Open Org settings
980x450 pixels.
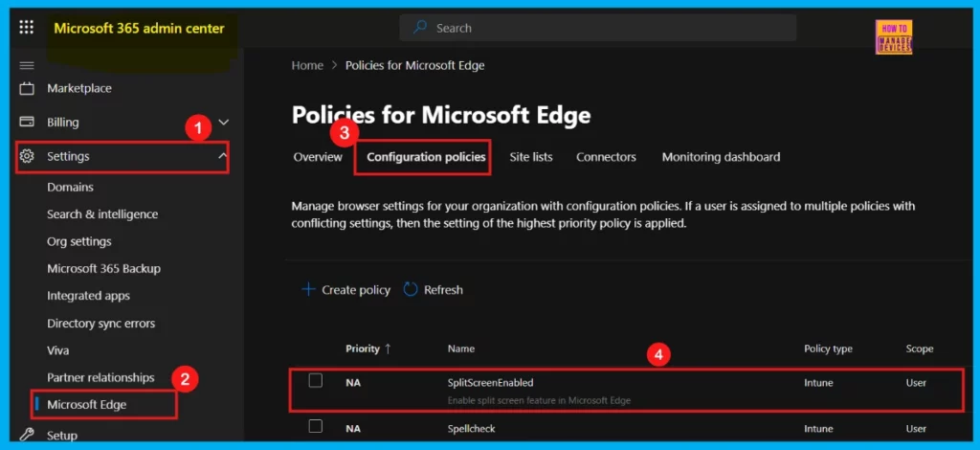click(78, 241)
